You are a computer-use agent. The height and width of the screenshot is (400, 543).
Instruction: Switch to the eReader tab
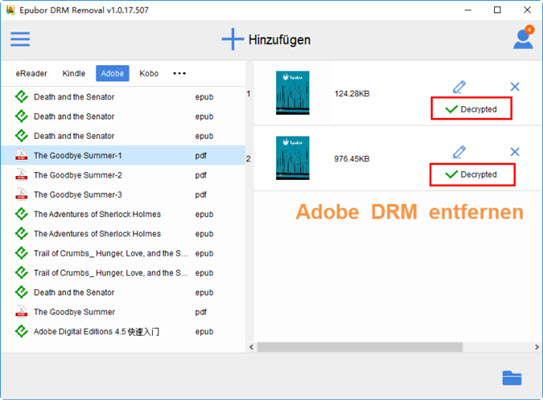click(x=32, y=73)
